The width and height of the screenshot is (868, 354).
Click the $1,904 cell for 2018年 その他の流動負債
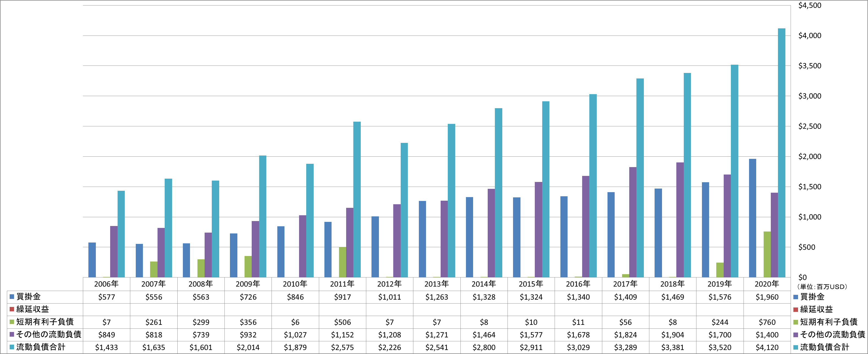(x=672, y=335)
